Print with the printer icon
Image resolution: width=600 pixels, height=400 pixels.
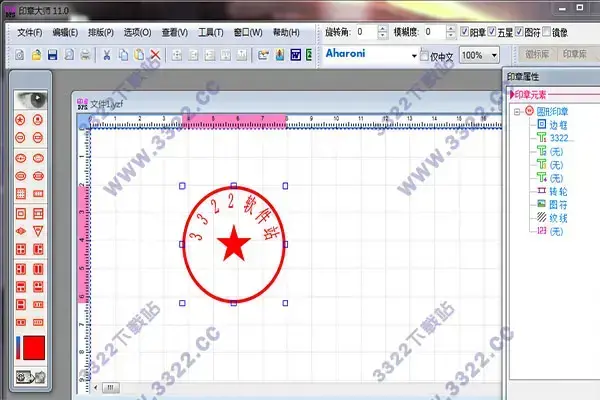click(85, 55)
